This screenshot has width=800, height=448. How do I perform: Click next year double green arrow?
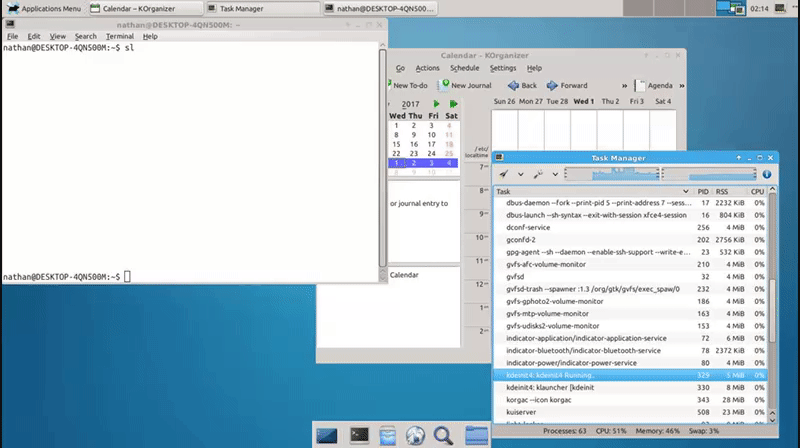tap(451, 103)
